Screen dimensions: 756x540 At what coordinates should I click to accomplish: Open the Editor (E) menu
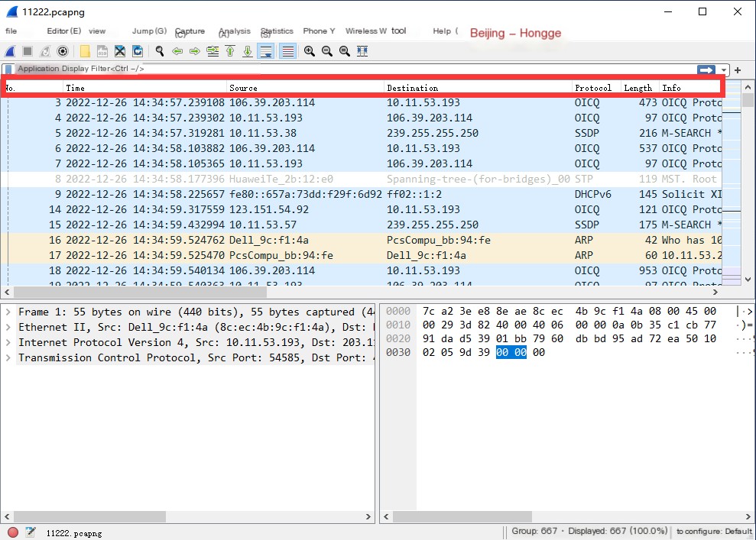point(63,31)
